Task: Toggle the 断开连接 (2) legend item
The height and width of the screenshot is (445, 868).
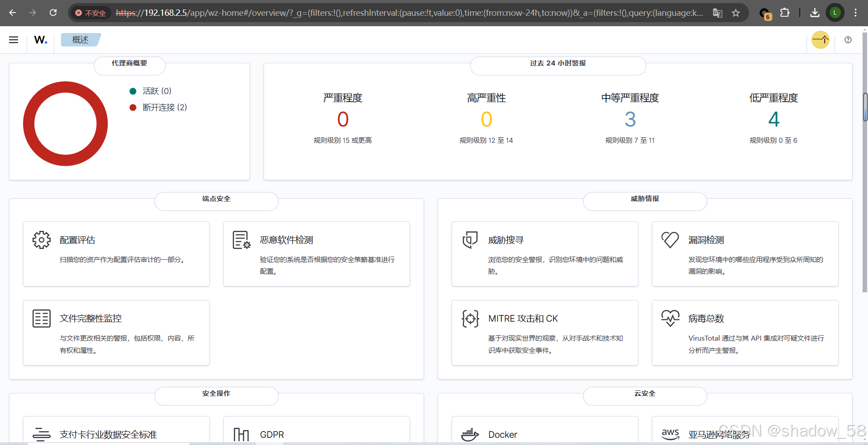Action: [158, 108]
